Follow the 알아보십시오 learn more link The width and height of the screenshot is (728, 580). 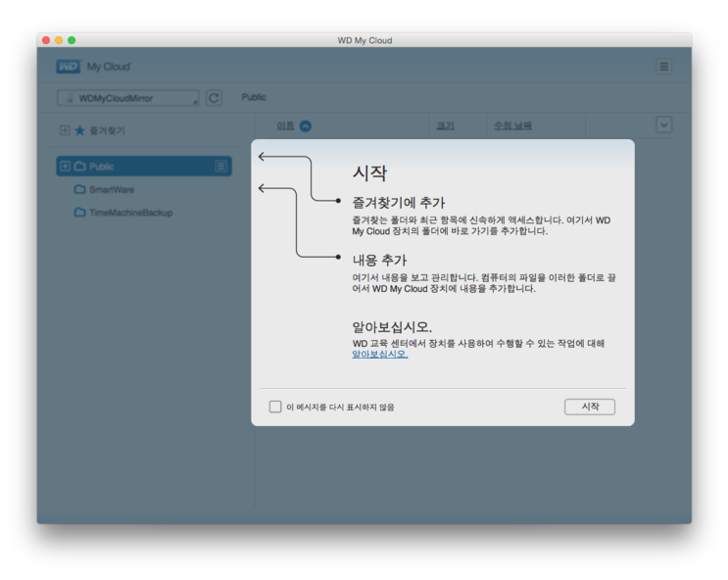point(380,355)
